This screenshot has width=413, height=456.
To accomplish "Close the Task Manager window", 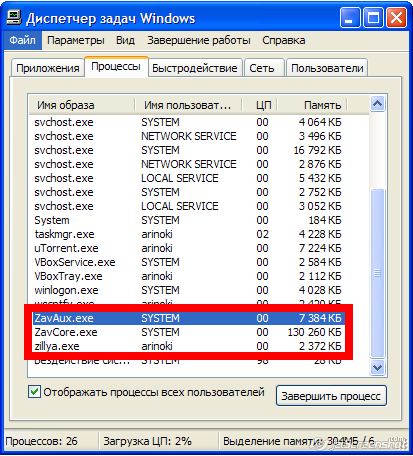I will coord(396,17).
